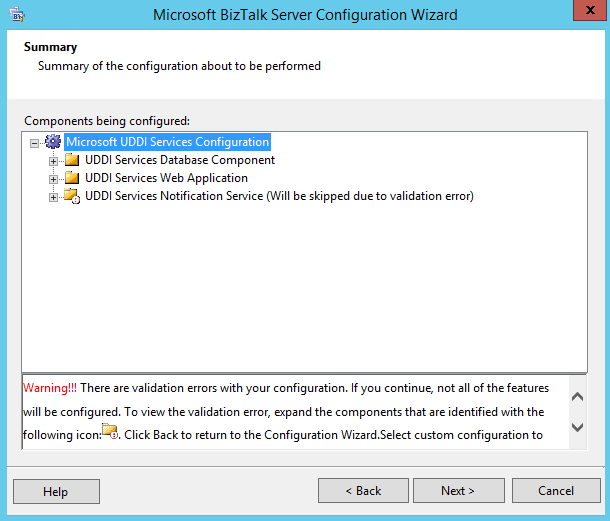
Task: Go back with the Back button
Action: click(363, 491)
